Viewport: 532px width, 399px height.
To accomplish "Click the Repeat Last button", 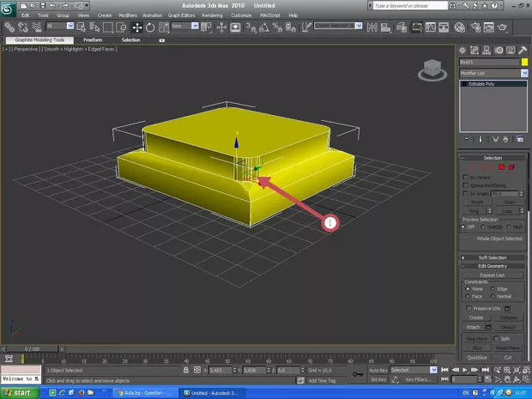I will pos(493,275).
